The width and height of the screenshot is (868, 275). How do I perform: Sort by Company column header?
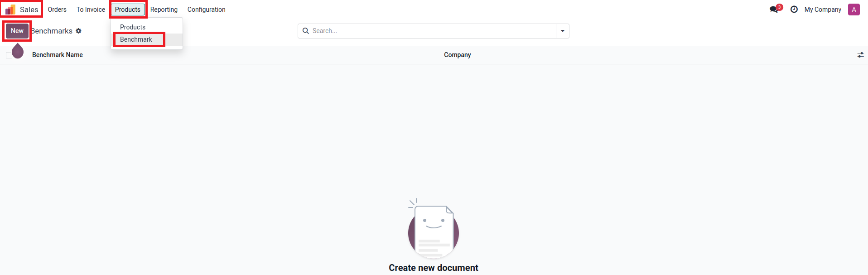[458, 55]
